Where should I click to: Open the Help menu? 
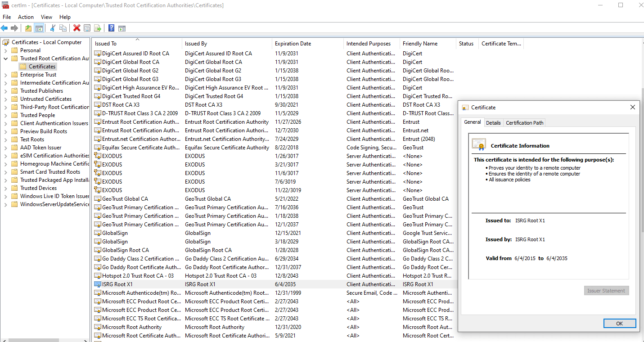click(x=65, y=17)
